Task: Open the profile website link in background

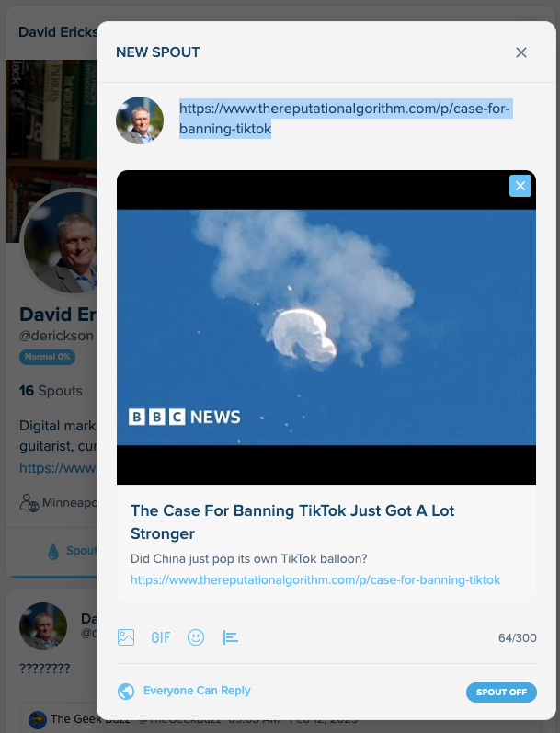Action: tap(58, 467)
